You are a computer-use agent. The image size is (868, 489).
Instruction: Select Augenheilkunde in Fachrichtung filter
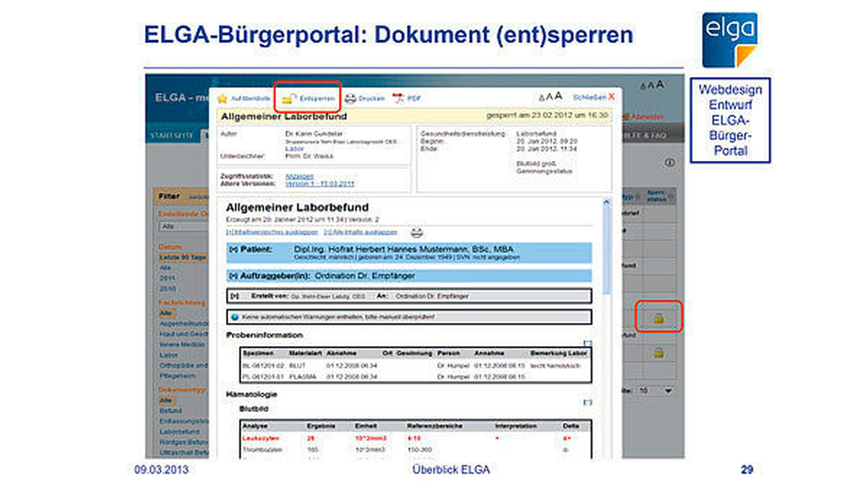(x=184, y=323)
